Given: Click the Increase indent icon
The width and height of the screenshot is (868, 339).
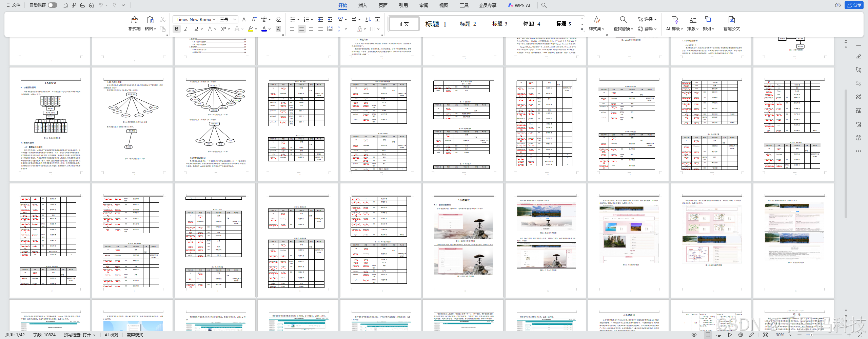Looking at the screenshot, I should click(330, 19).
